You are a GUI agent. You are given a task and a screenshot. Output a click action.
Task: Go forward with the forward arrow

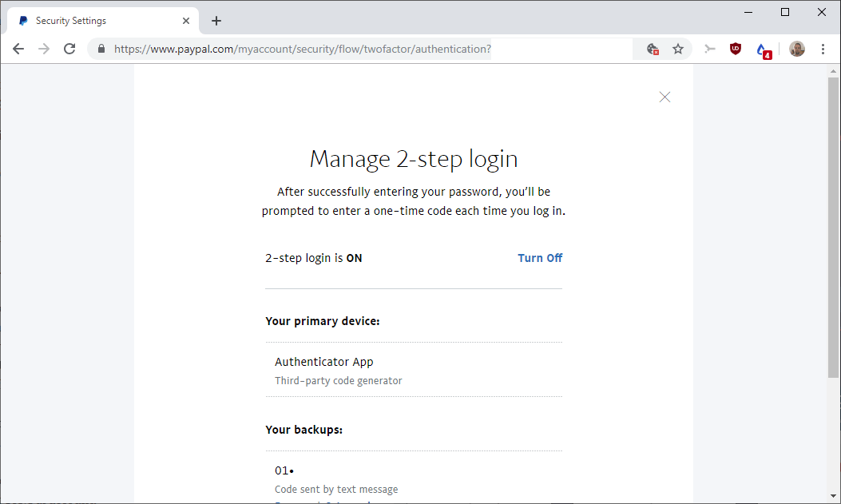[x=44, y=49]
